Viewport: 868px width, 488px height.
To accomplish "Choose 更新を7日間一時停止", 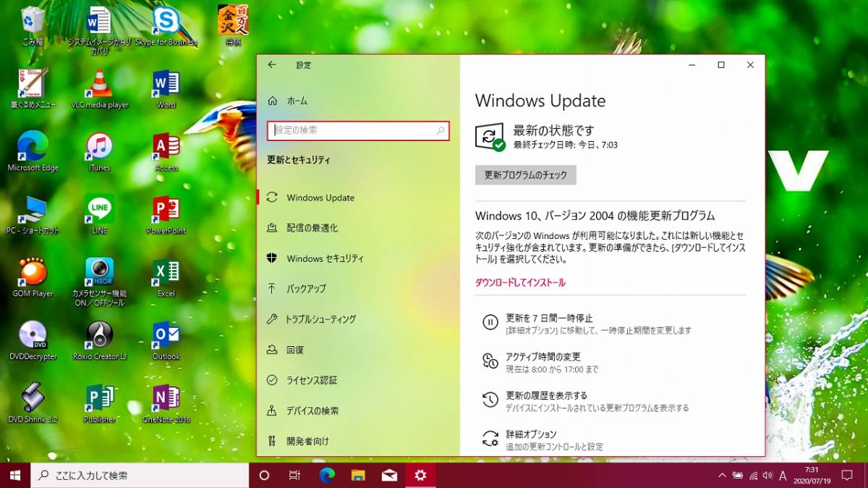I will pyautogui.click(x=587, y=324).
